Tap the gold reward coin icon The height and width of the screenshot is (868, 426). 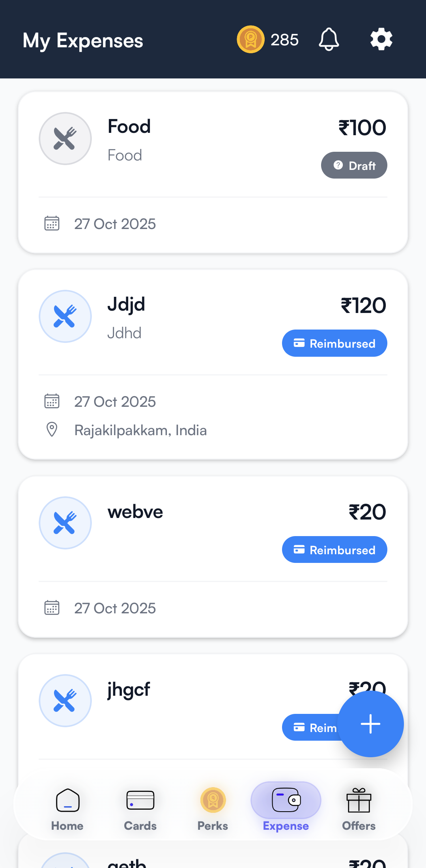tap(250, 39)
